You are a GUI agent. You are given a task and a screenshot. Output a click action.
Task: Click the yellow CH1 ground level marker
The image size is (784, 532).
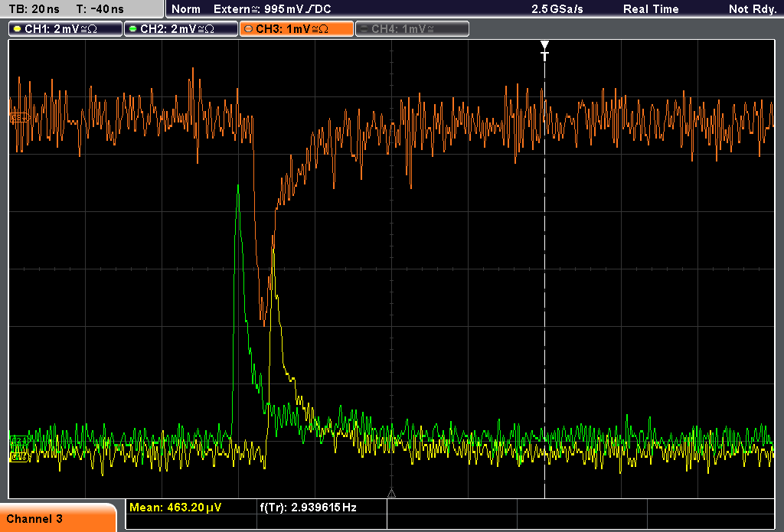point(19,456)
